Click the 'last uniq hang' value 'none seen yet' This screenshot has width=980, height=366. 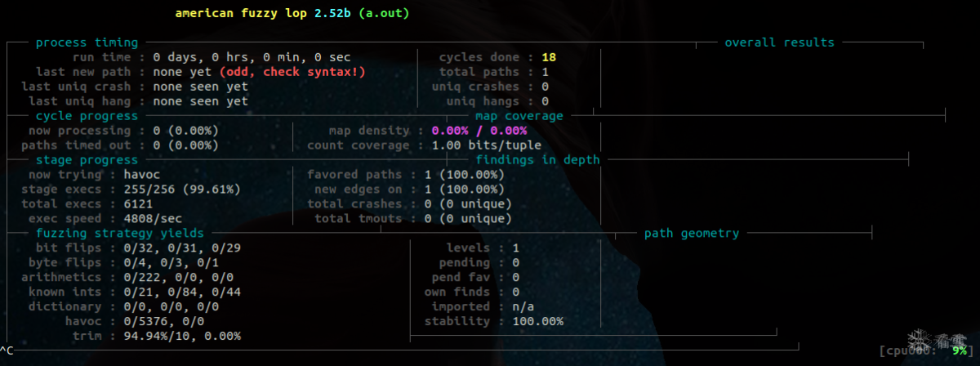point(200,101)
